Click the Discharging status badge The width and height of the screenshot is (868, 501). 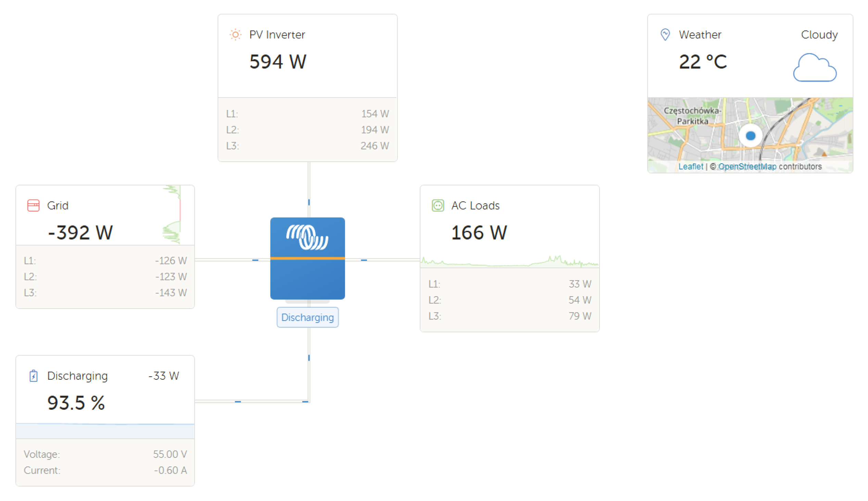(x=307, y=317)
